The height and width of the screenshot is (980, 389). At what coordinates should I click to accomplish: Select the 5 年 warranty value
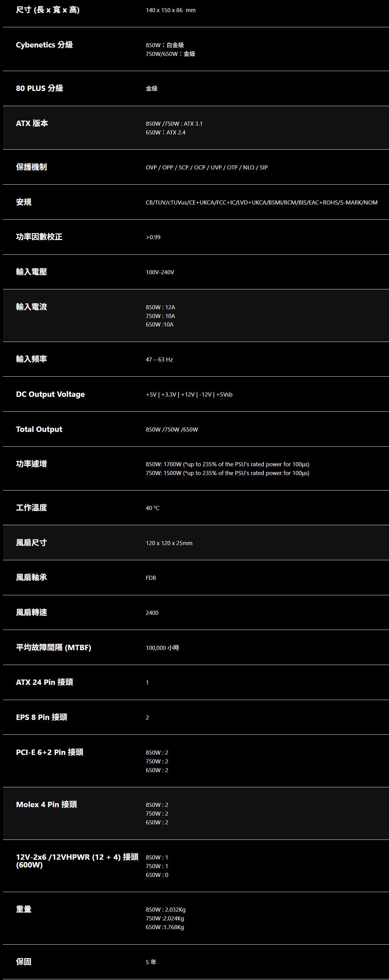(151, 962)
